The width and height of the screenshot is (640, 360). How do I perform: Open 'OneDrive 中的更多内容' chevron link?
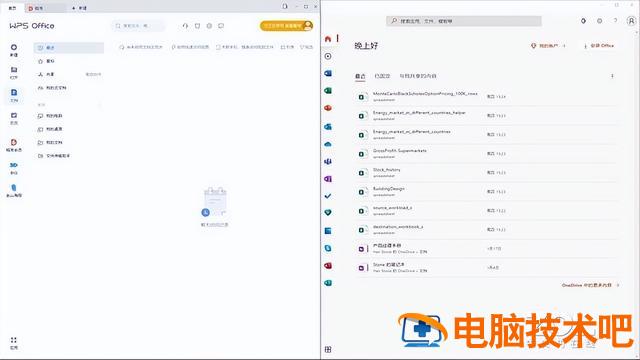coord(590,285)
